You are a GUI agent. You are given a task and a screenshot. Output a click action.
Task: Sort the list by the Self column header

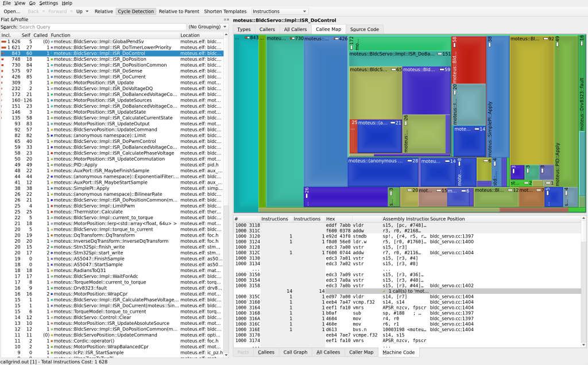(25, 35)
